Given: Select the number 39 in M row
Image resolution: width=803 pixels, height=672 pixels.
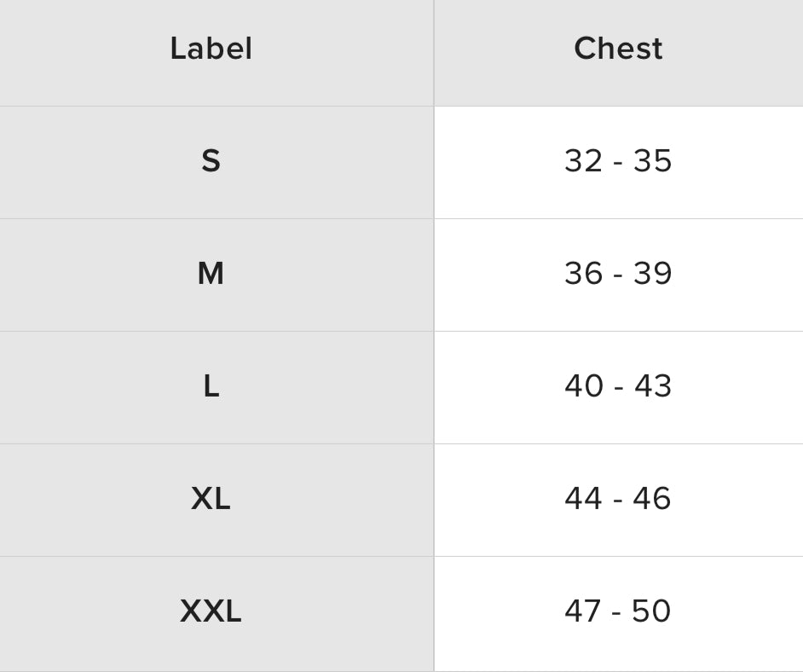Looking at the screenshot, I should pos(653,274).
